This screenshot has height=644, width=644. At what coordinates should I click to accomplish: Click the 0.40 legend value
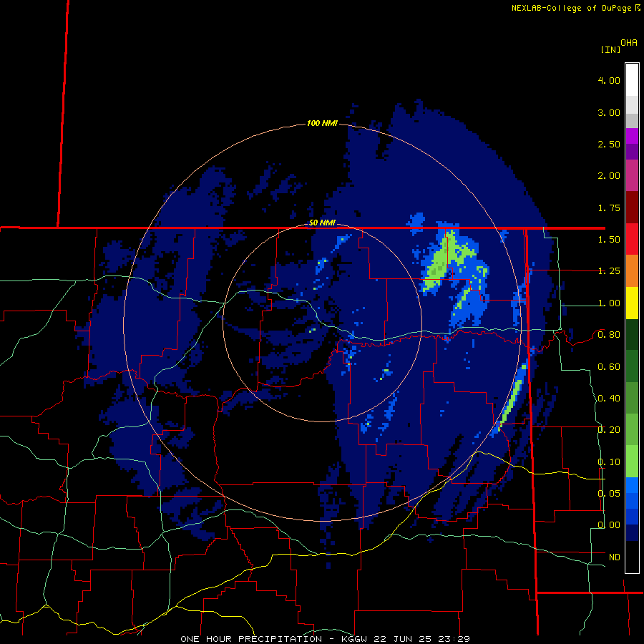609,399
